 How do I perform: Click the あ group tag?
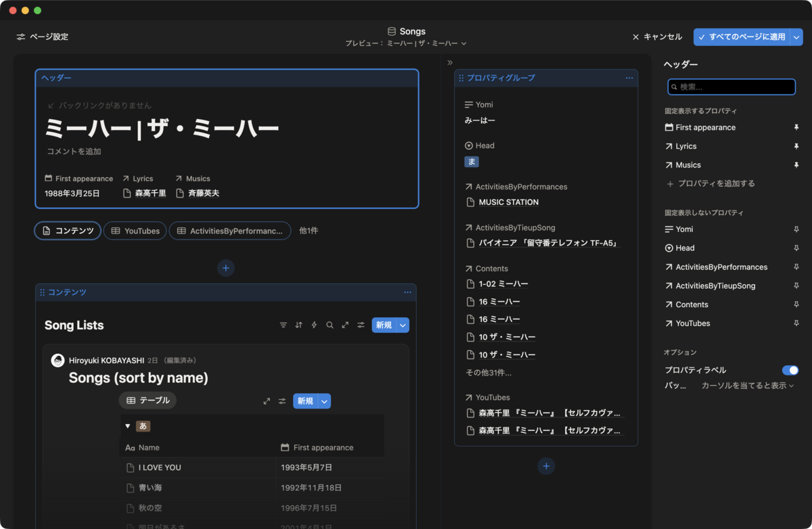coord(143,426)
